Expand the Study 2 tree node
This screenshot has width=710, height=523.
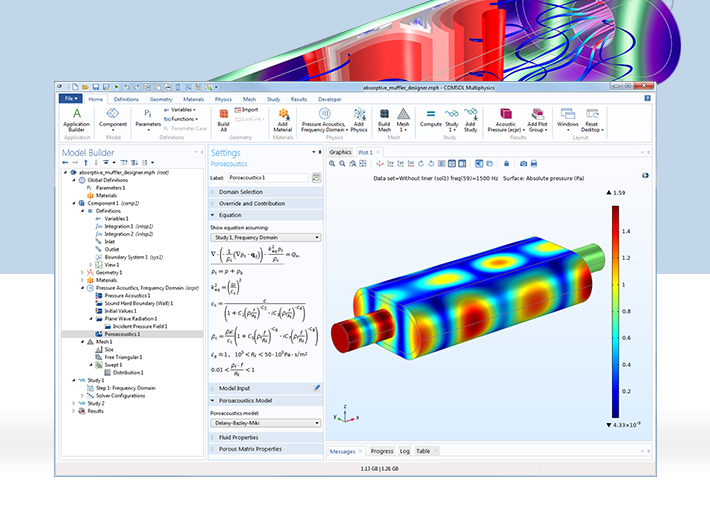click(74, 403)
